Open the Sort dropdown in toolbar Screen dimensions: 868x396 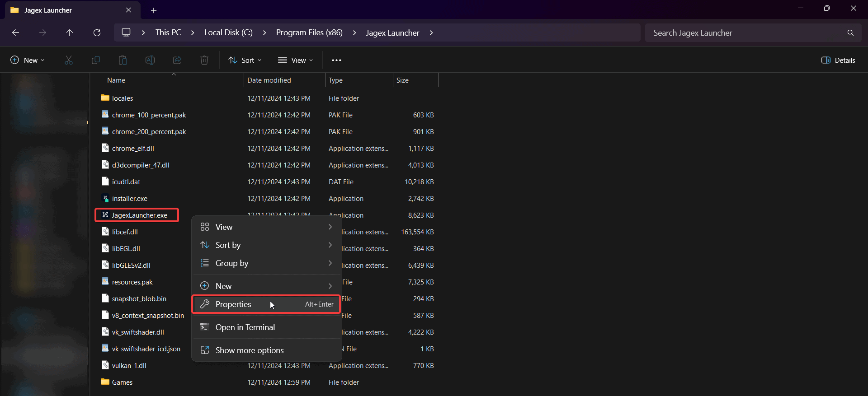[x=245, y=60]
